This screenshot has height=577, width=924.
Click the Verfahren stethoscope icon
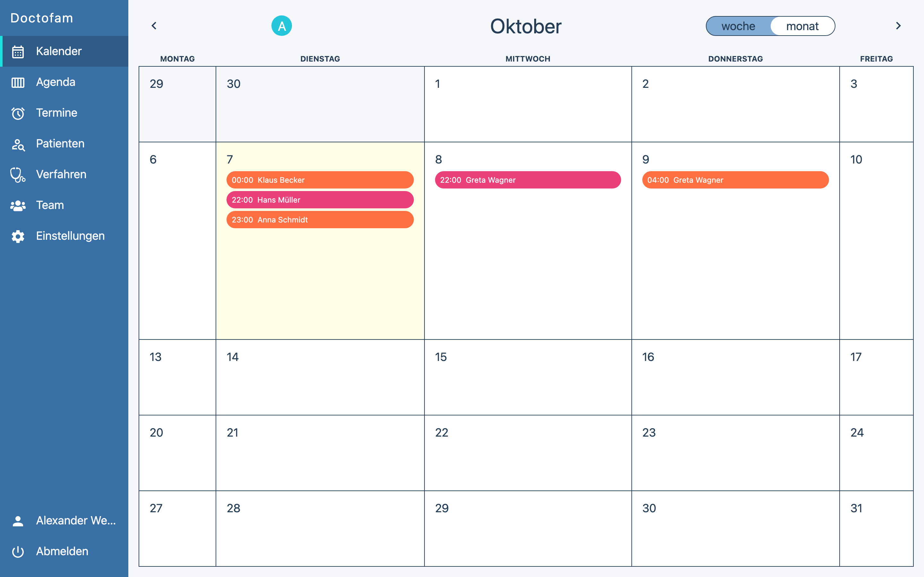point(18,175)
